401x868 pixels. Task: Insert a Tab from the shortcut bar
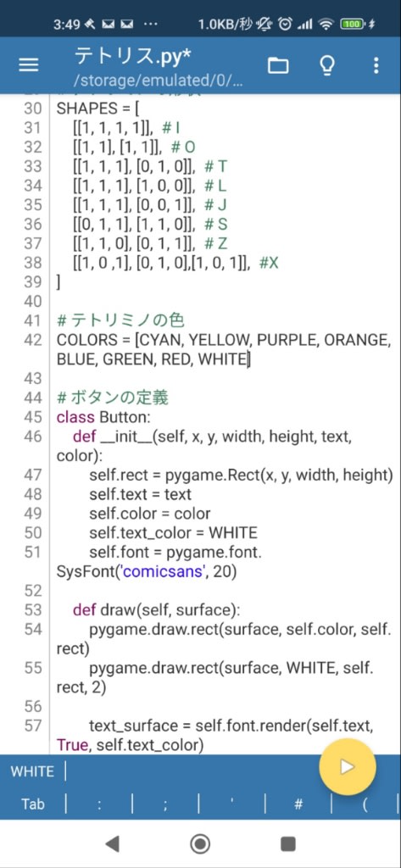tap(33, 804)
